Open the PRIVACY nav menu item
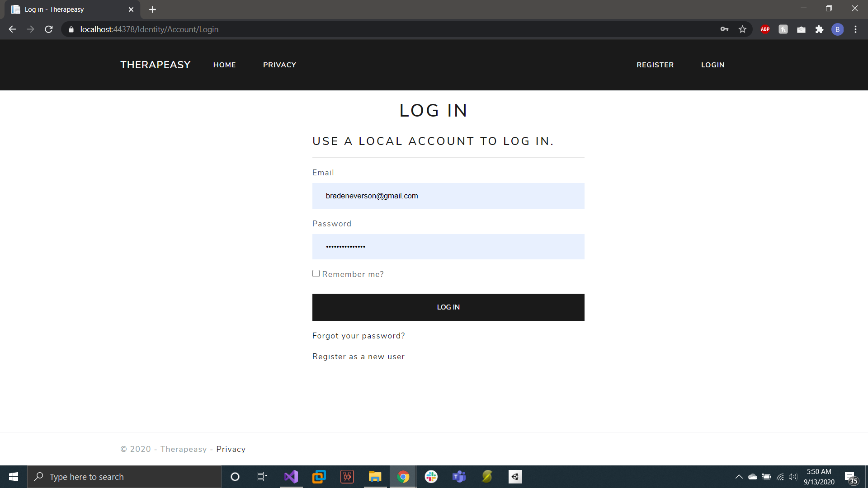 [279, 65]
